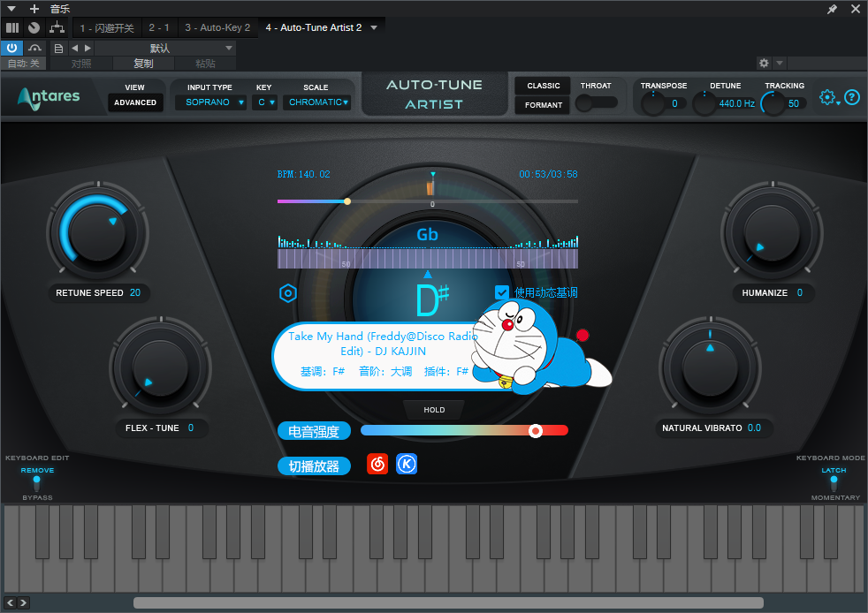
Task: Click the hexagon settings icon beside D#
Action: [x=288, y=293]
